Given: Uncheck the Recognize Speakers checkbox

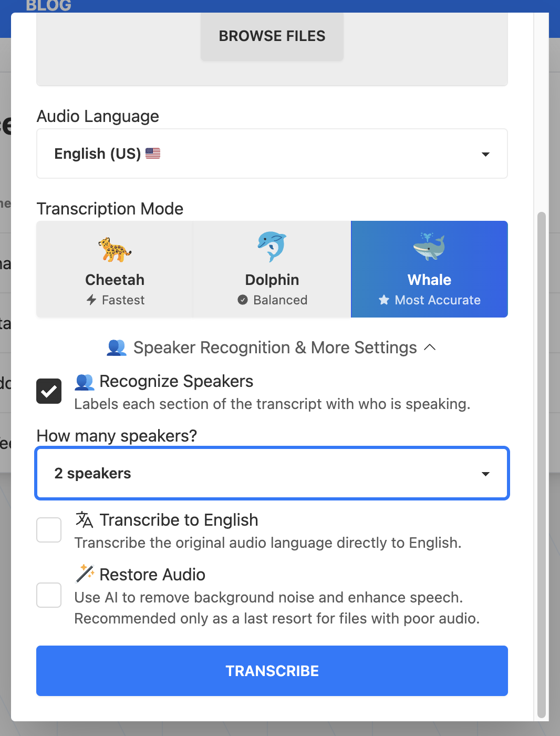Looking at the screenshot, I should (49, 391).
